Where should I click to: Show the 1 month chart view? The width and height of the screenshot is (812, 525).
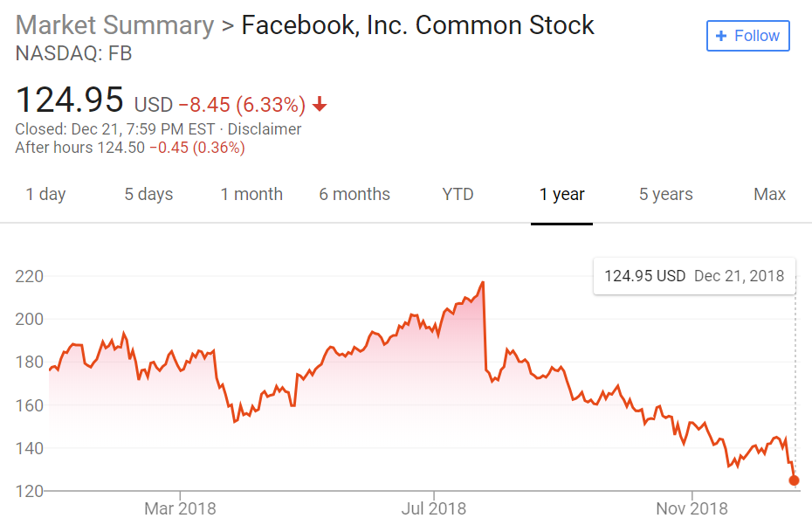tap(251, 194)
